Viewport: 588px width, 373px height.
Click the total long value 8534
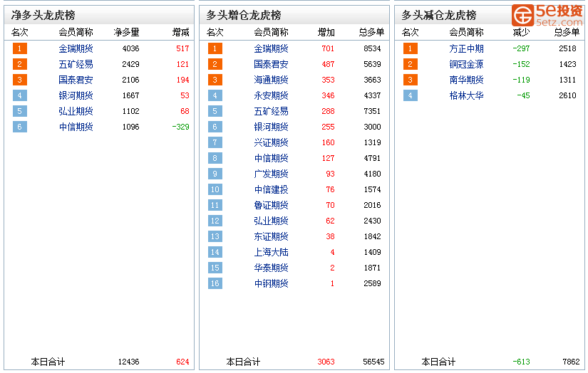click(x=372, y=48)
